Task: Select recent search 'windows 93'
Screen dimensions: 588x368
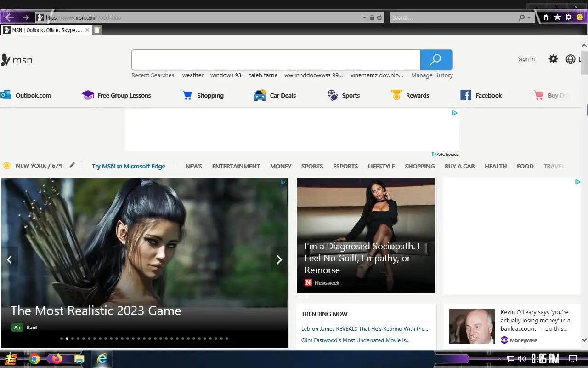Action: [x=226, y=75]
